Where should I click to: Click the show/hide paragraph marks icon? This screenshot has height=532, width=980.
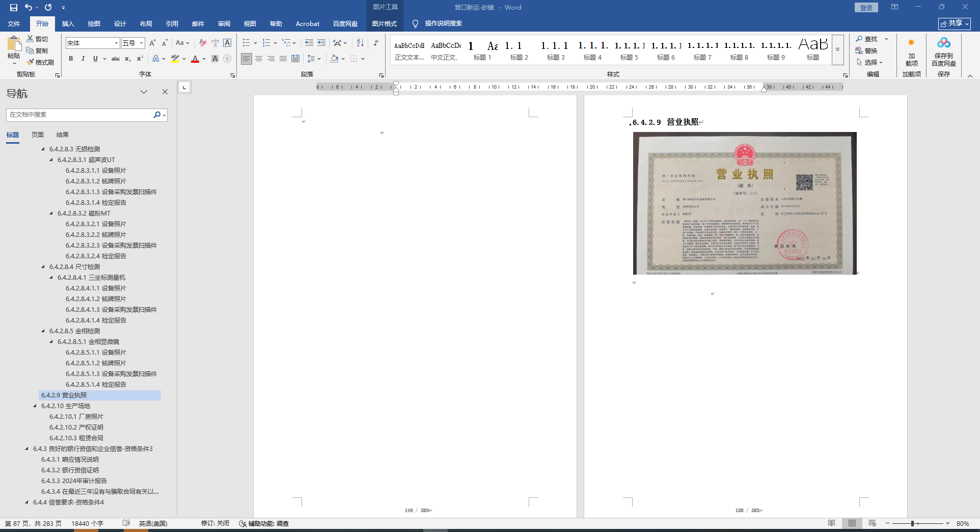coord(376,43)
